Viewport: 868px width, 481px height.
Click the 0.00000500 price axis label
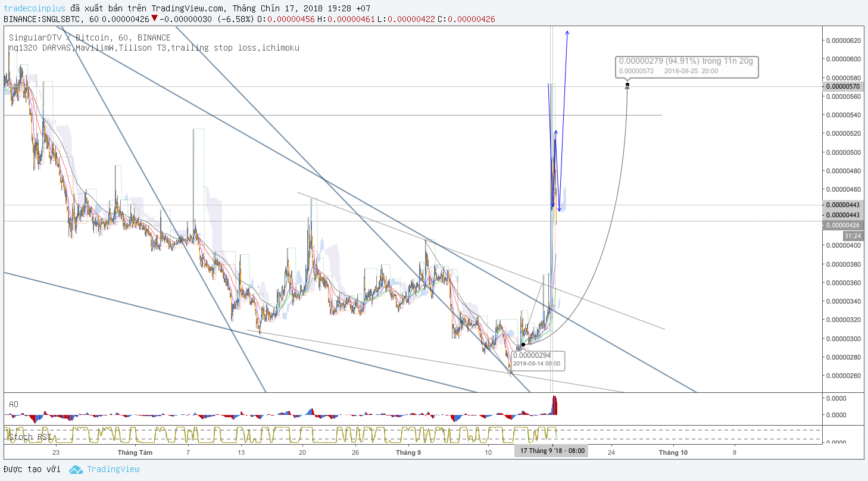844,152
